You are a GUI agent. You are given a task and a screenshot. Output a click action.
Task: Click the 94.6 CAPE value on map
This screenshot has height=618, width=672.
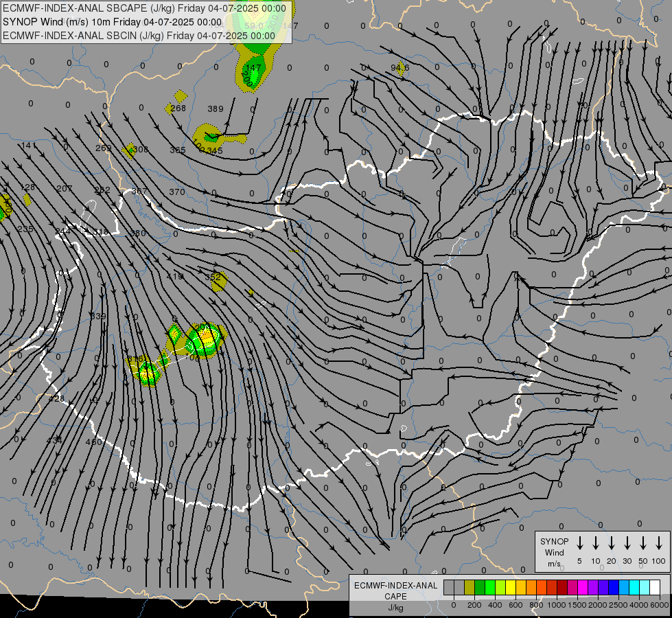[400, 68]
